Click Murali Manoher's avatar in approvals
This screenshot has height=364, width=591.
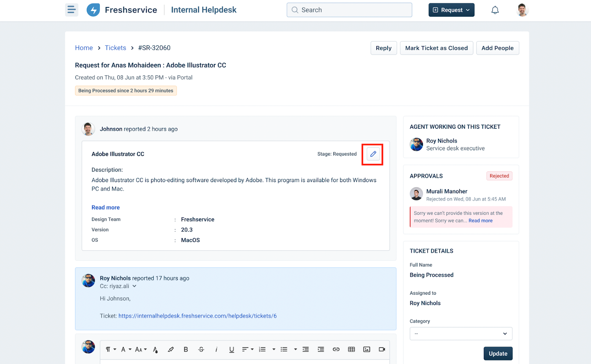pyautogui.click(x=416, y=194)
